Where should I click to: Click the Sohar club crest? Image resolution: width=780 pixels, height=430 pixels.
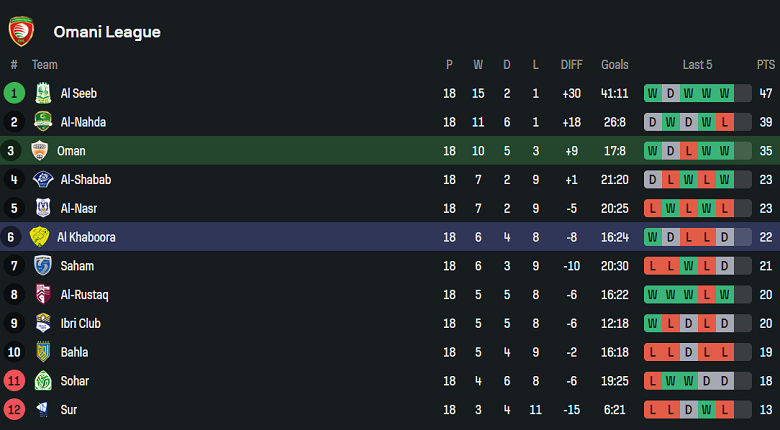(x=43, y=381)
